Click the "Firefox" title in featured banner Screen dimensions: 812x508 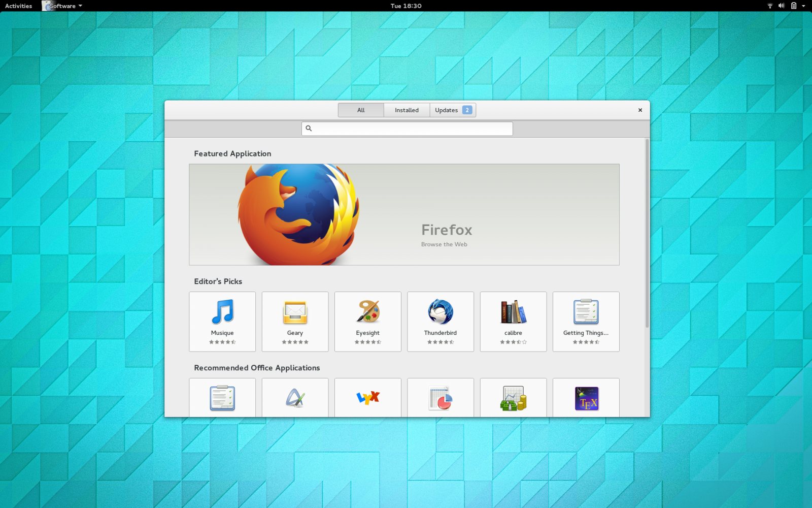pyautogui.click(x=447, y=230)
